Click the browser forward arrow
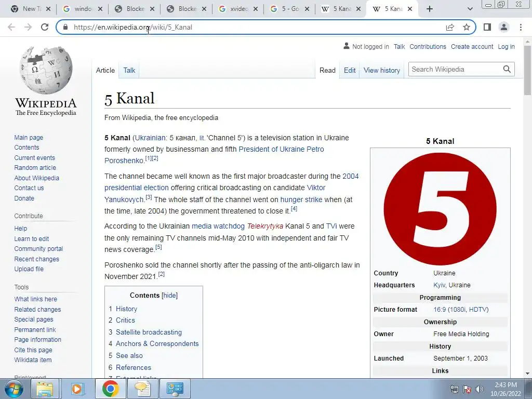The width and height of the screenshot is (532, 399). tap(28, 27)
